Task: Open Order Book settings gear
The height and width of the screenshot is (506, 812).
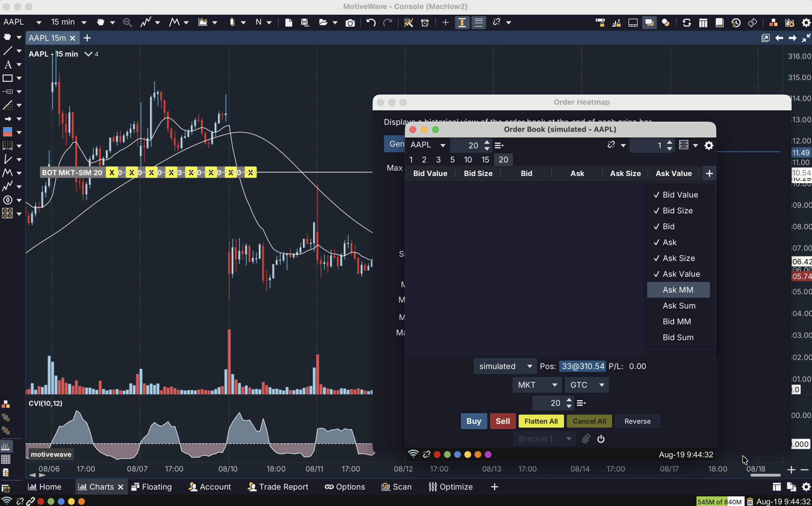Action: pyautogui.click(x=709, y=145)
